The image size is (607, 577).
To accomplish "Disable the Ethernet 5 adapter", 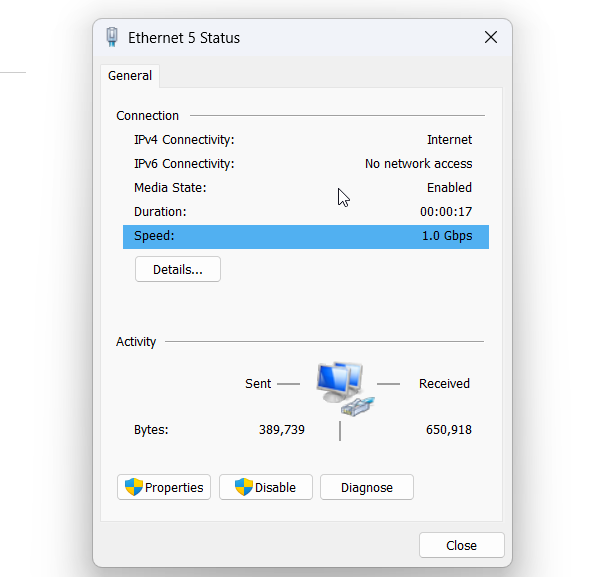I will 266,487.
